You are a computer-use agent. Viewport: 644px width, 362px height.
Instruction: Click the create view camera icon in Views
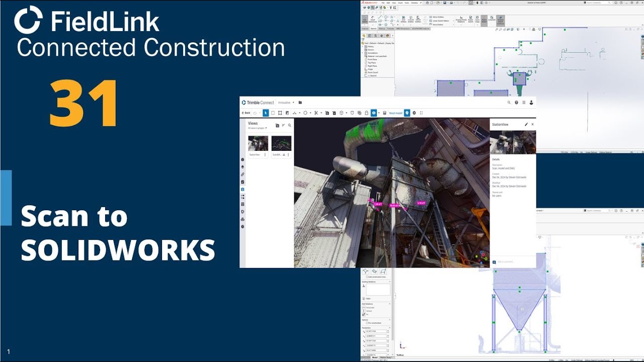click(277, 125)
